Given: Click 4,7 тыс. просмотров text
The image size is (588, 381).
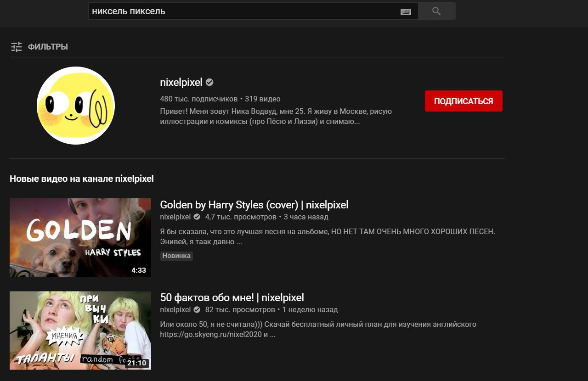Looking at the screenshot, I should (x=241, y=217).
